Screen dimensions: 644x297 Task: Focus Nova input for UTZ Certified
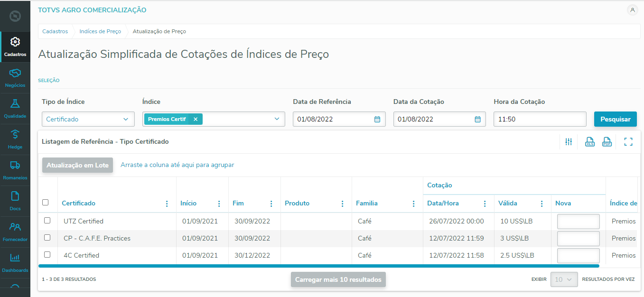point(578,222)
